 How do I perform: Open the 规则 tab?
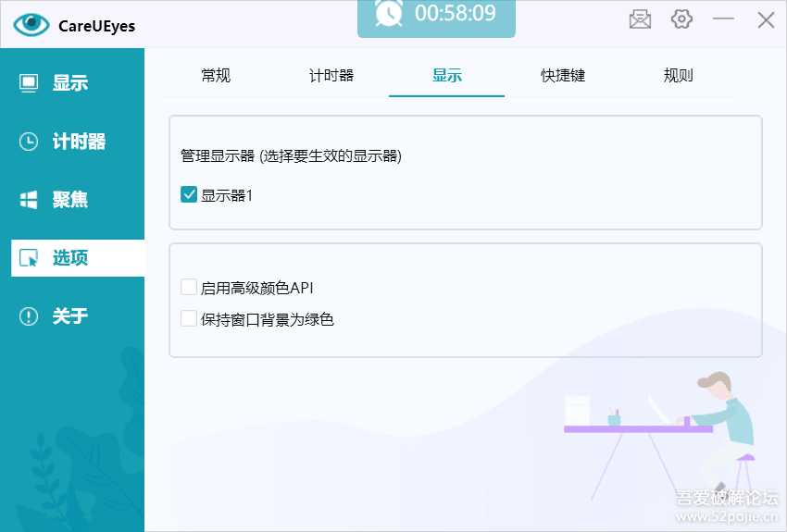coord(679,76)
